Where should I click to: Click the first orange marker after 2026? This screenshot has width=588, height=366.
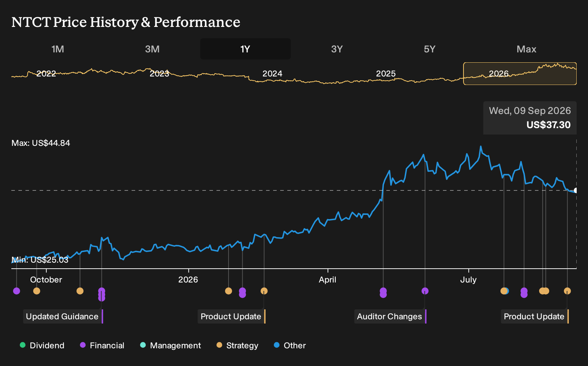click(x=229, y=291)
